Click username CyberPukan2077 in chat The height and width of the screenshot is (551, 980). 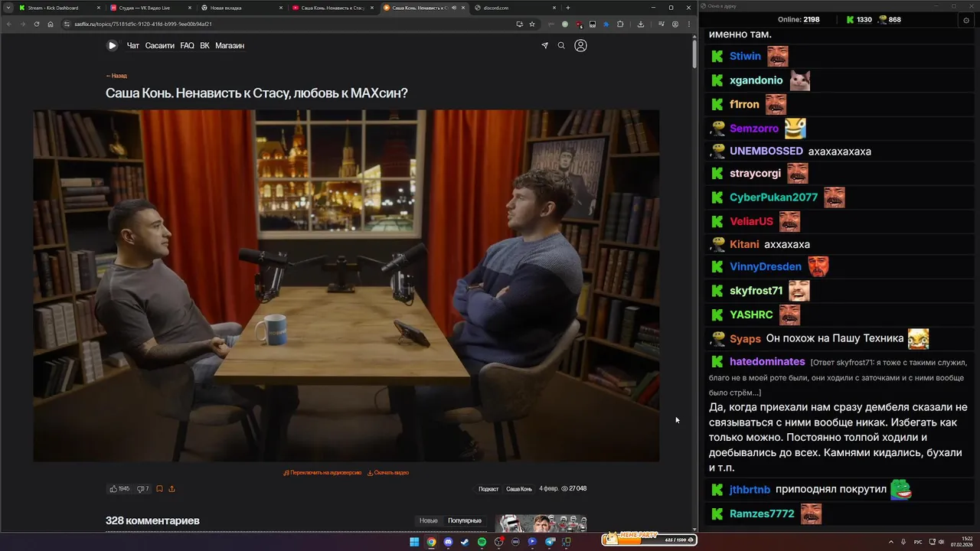click(773, 197)
